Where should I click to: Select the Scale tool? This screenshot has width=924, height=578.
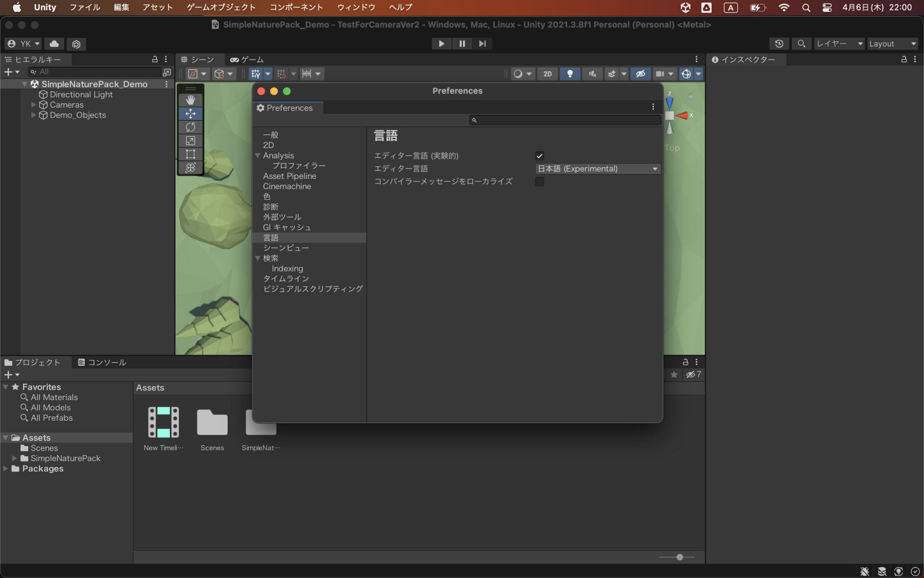191,140
